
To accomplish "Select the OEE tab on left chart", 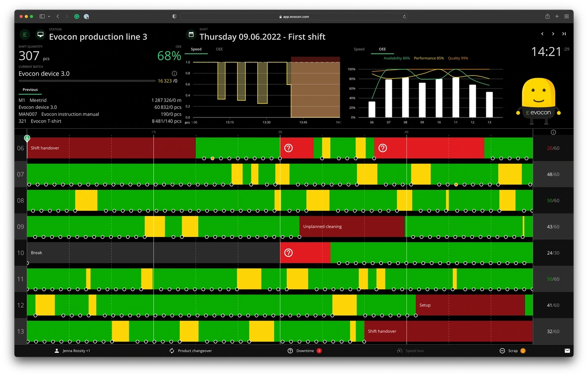I will [x=219, y=49].
